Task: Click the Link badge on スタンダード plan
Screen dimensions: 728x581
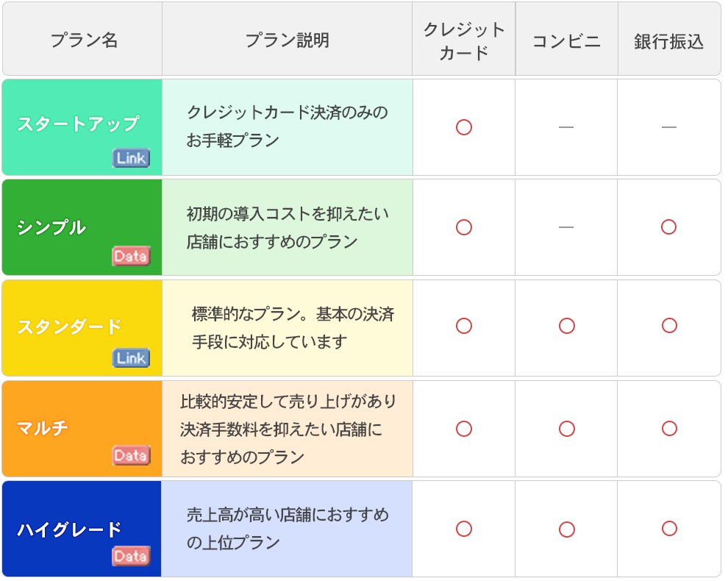Action: [131, 358]
